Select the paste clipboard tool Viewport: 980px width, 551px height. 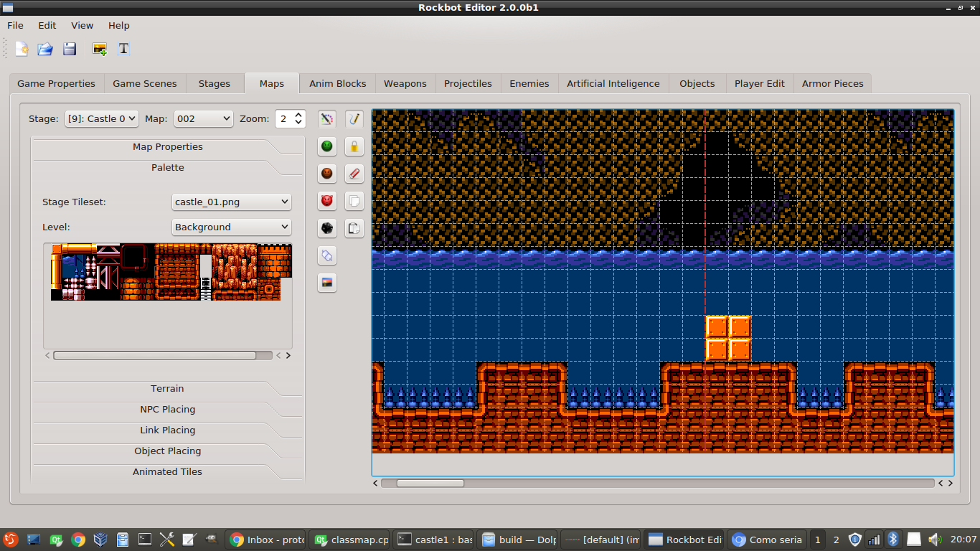(354, 228)
